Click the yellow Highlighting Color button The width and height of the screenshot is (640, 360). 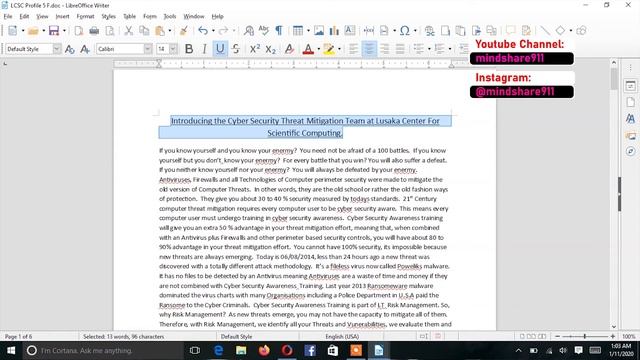[329, 49]
